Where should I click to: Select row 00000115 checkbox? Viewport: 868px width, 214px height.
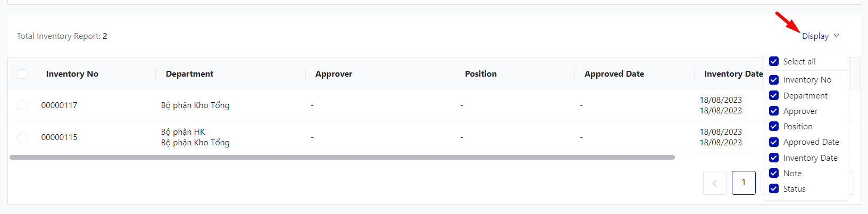[22, 137]
